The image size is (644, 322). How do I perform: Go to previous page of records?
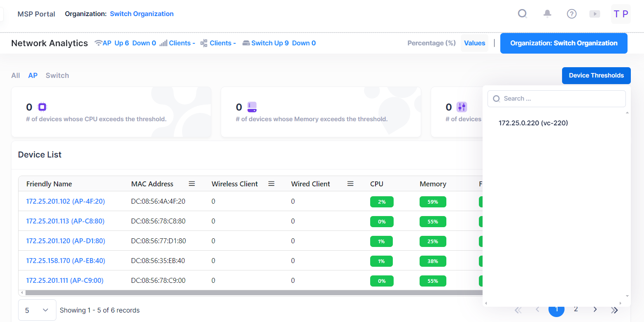coord(537,310)
